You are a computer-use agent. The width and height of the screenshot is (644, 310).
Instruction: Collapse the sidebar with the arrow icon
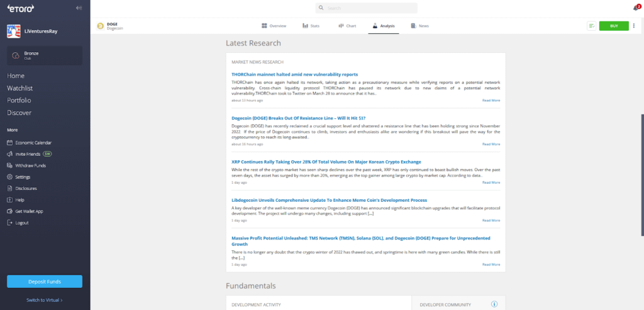(79, 8)
